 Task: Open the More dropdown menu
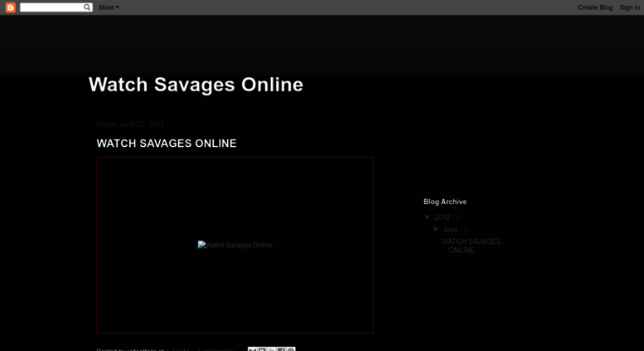[109, 7]
